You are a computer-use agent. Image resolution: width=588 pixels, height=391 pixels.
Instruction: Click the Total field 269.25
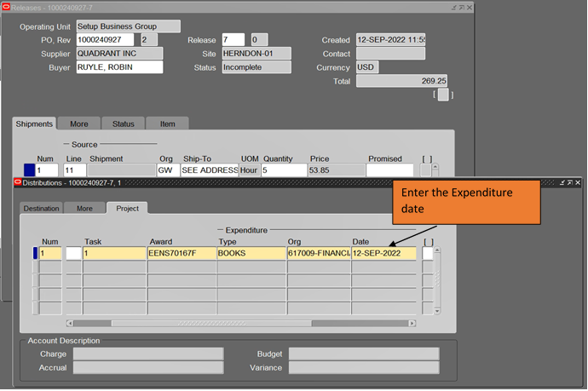(401, 81)
